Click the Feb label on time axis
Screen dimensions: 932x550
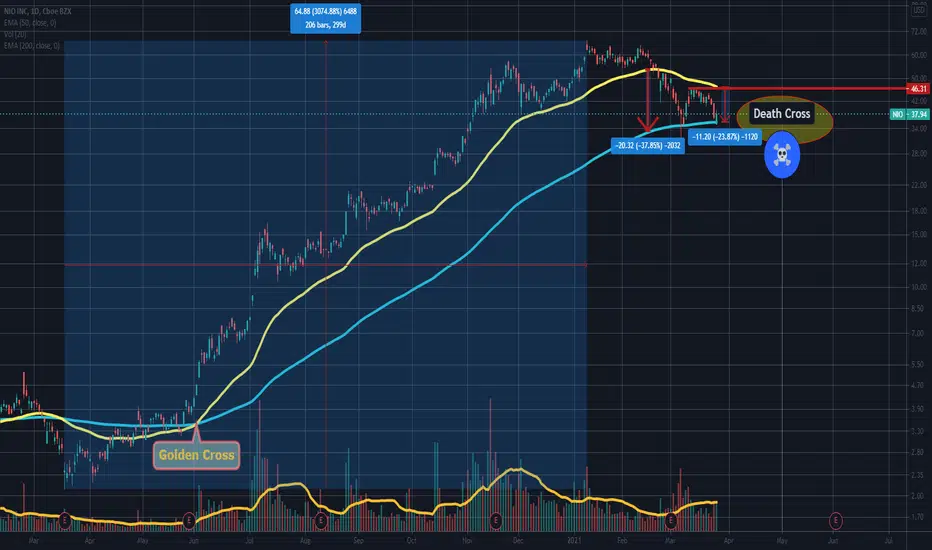(x=622, y=541)
